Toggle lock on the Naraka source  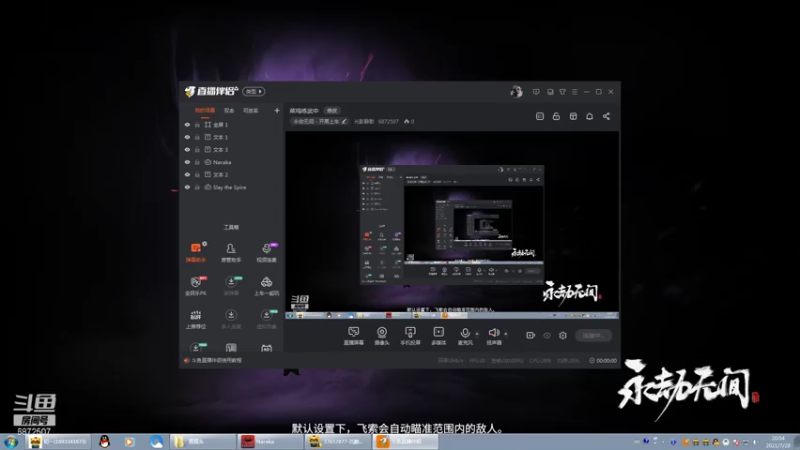click(197, 162)
